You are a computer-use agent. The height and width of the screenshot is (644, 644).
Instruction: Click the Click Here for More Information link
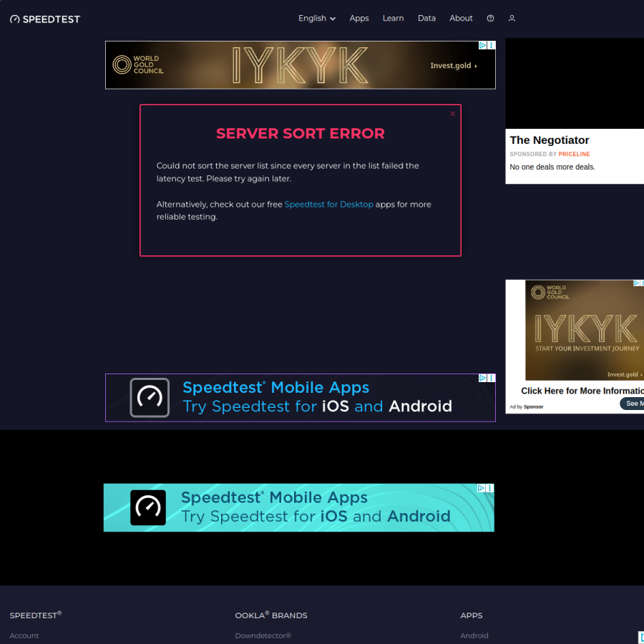pos(582,391)
